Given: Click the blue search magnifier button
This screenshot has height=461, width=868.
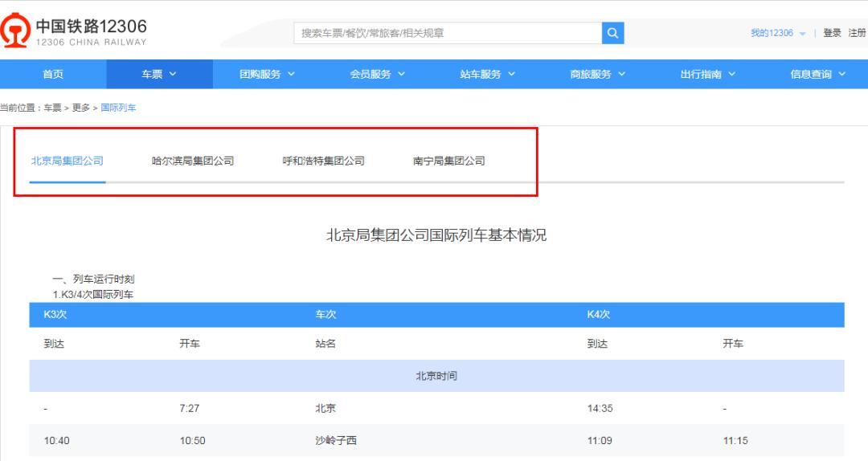Looking at the screenshot, I should (612, 33).
